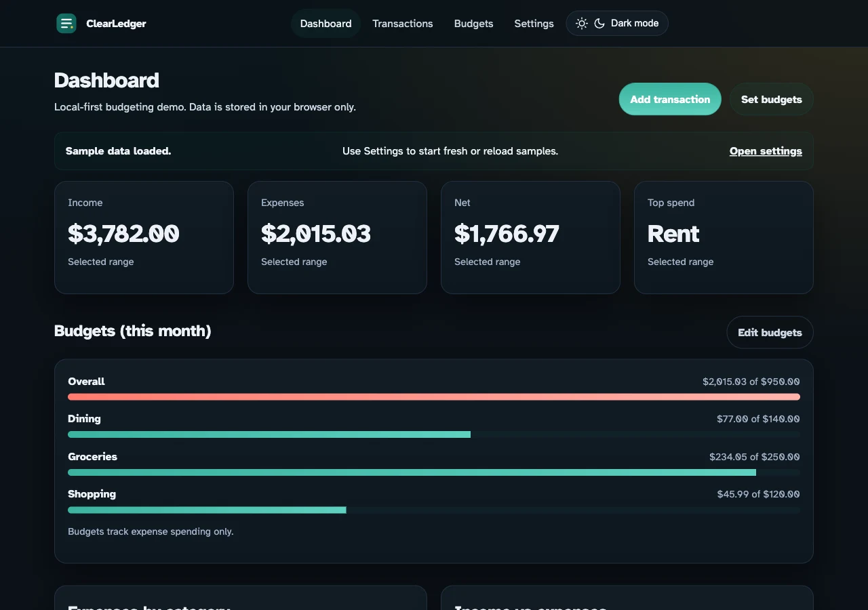Click the '$234.05 of $250.00' text
The height and width of the screenshot is (610, 868).
coord(755,457)
